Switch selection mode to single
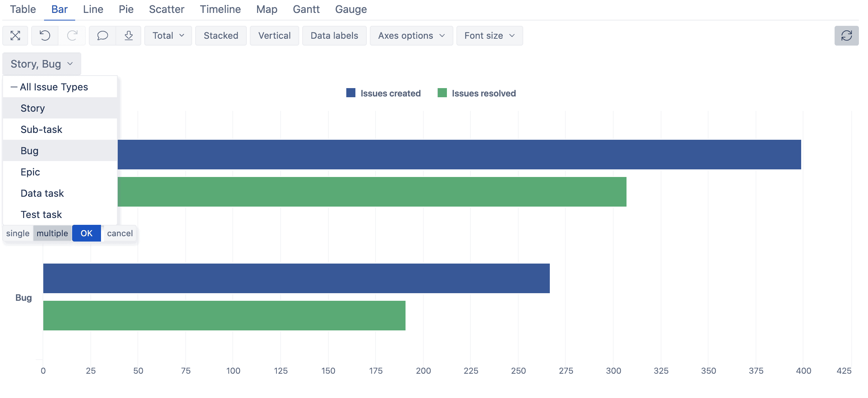Viewport: 868px width, 398px height. (x=17, y=233)
